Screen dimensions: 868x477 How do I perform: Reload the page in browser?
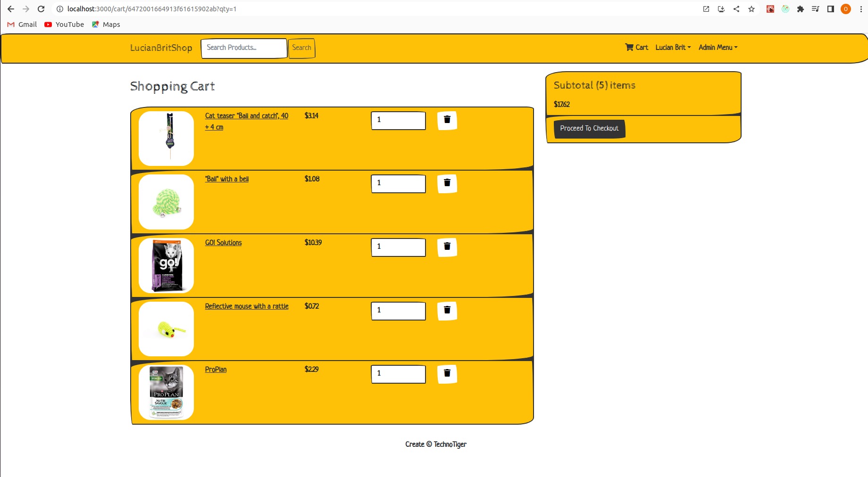41,9
